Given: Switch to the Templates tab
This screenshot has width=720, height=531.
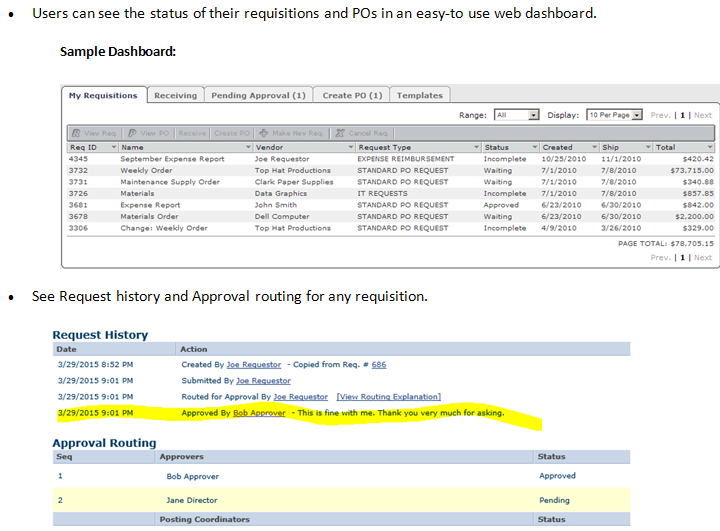Looking at the screenshot, I should (x=419, y=96).
